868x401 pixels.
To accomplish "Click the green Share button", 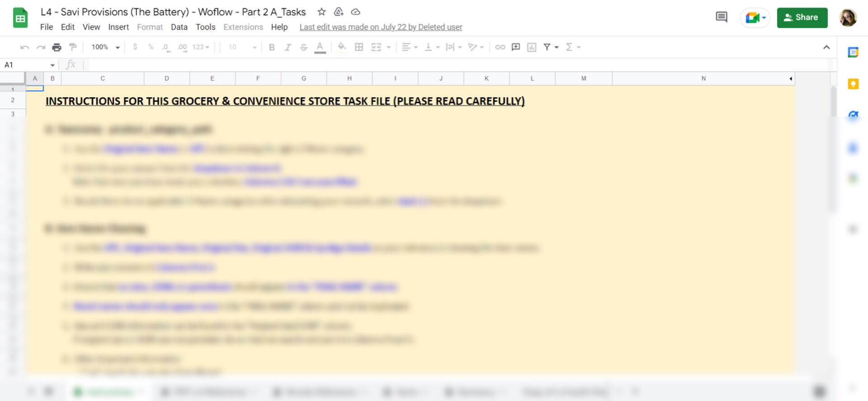I will coord(802,18).
